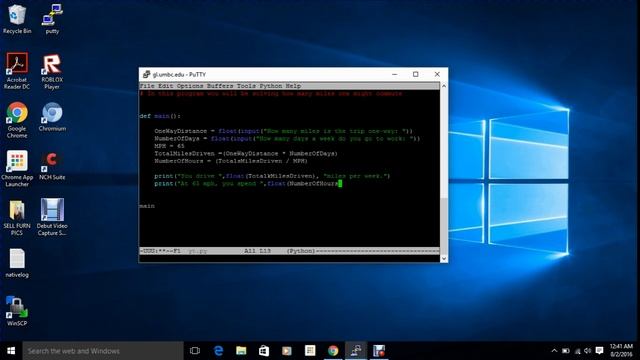Open the Help menu in Emacs
Screen dimensions: 640x360
pyautogui.click(x=293, y=86)
